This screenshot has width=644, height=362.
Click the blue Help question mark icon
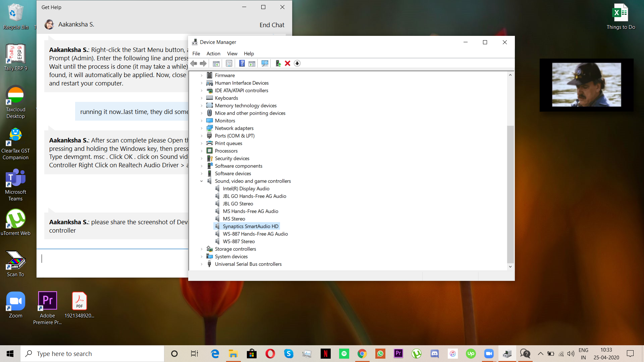(242, 63)
